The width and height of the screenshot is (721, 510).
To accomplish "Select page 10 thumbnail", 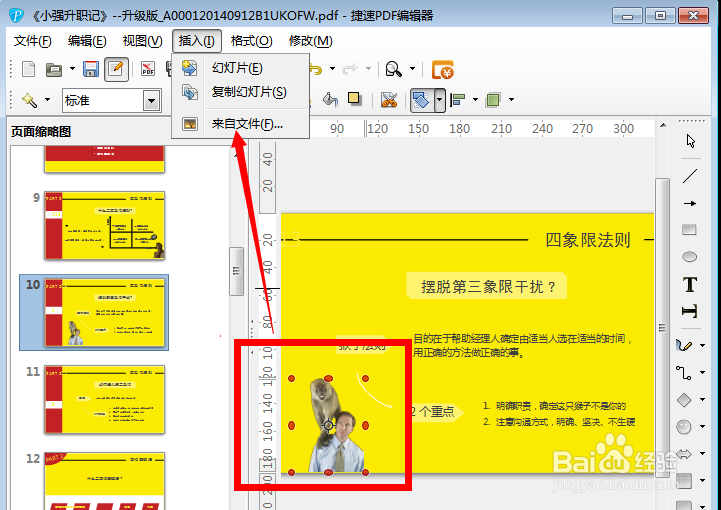I will tap(104, 312).
